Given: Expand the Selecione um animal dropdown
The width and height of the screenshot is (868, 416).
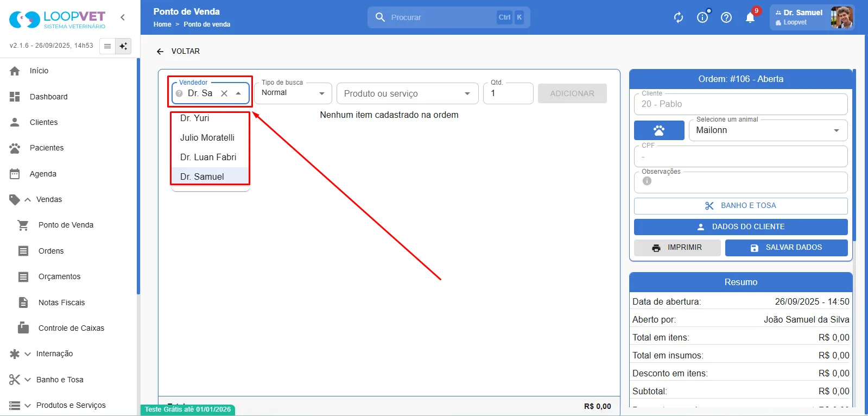Looking at the screenshot, I should pyautogui.click(x=768, y=130).
